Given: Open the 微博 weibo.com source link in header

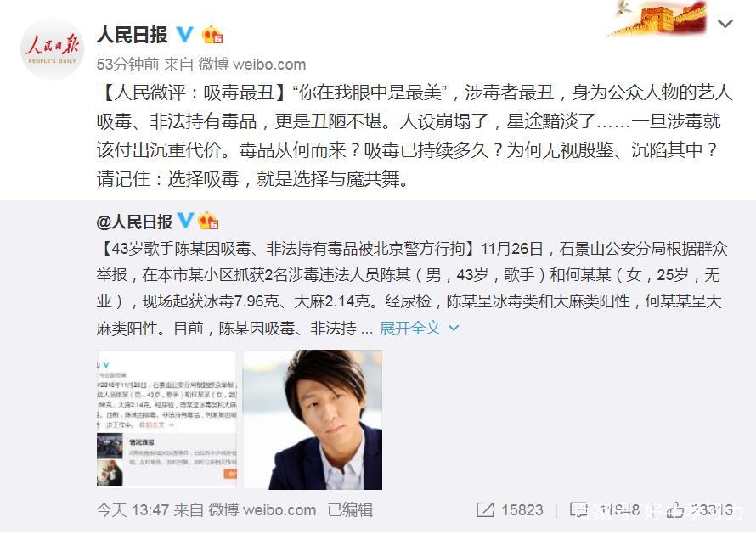Looking at the screenshot, I should [252, 65].
